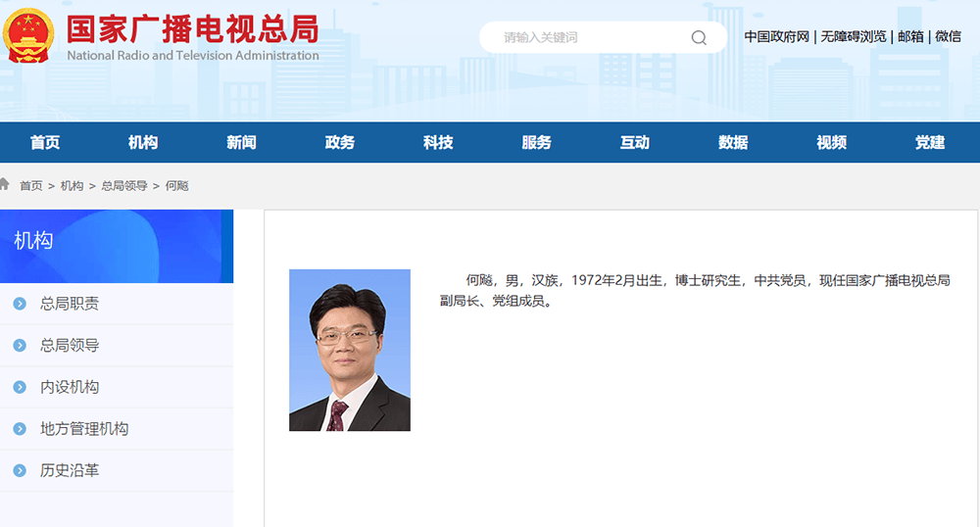Image resolution: width=980 pixels, height=527 pixels.
Task: Click the 机构 sidebar header banner
Action: tap(117, 246)
